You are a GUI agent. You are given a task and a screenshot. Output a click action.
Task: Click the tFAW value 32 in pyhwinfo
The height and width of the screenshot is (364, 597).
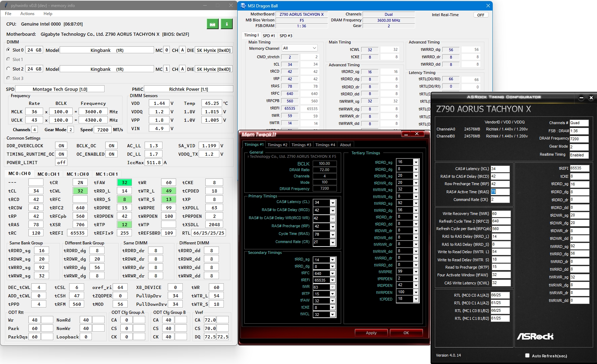(x=125, y=182)
